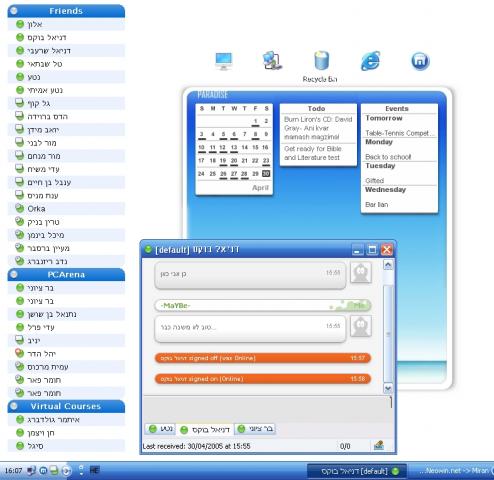Click the 'Burn Liron's CD' todo item
Screen dimensions: 494x480
click(318, 128)
